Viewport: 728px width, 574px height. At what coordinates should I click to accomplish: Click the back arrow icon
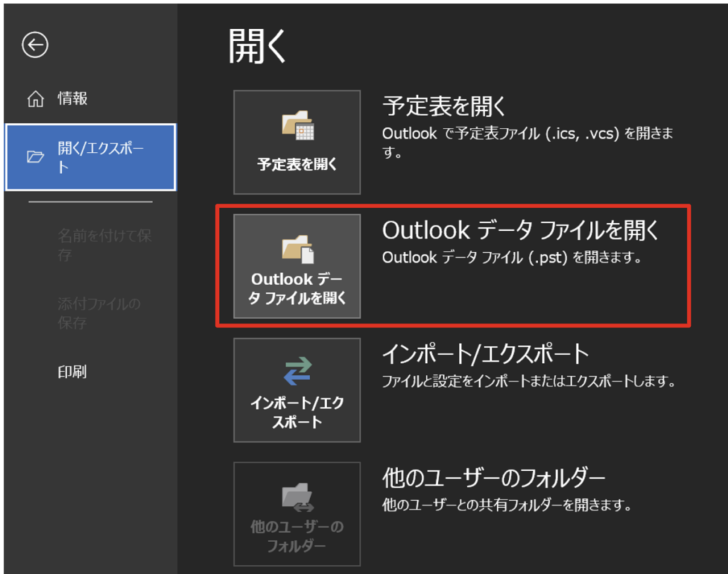pyautogui.click(x=35, y=45)
